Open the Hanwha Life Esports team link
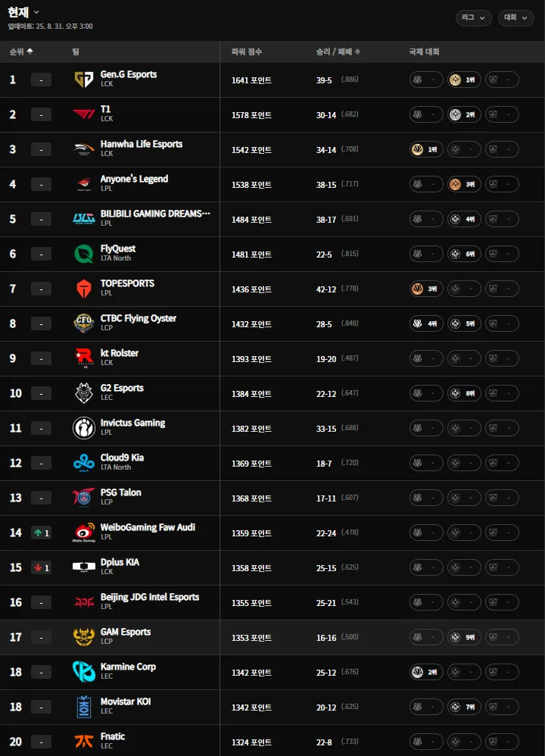This screenshot has width=545, height=756. tap(142, 144)
